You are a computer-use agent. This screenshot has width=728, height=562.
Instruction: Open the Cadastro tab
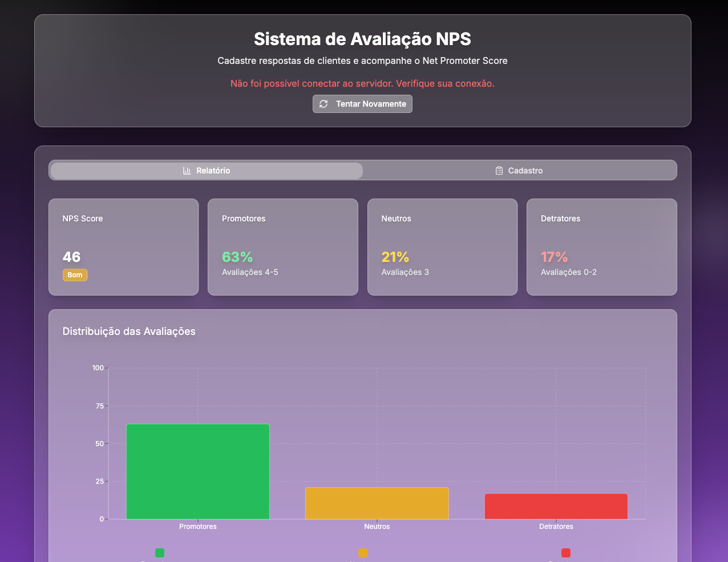click(519, 171)
